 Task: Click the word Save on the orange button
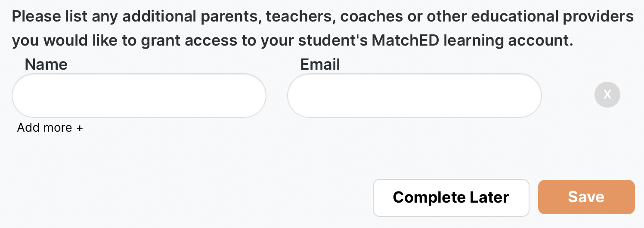[586, 197]
